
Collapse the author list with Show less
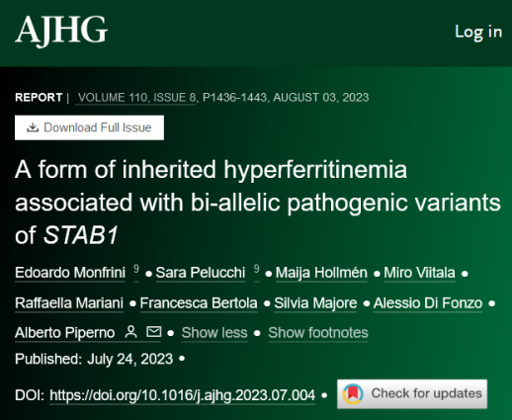(x=214, y=333)
